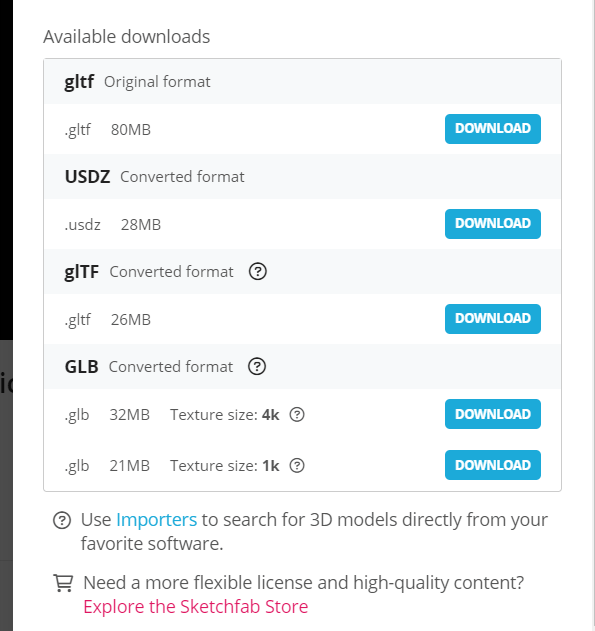Click the help icon next to Texture size 1k
This screenshot has height=631, width=595.
coord(297,466)
